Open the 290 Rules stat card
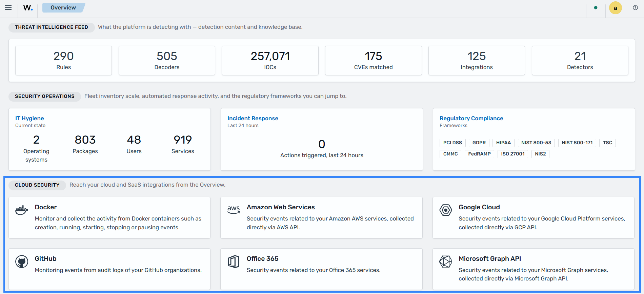 (x=63, y=61)
